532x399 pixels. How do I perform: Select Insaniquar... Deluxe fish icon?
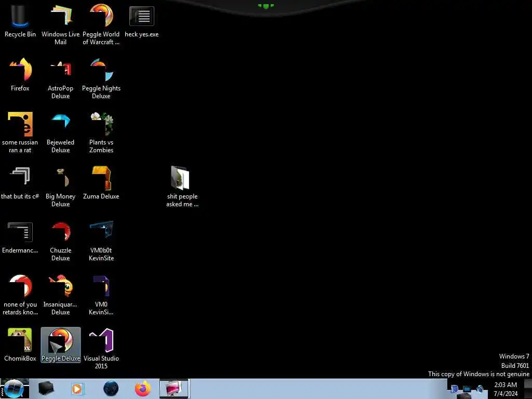tap(60, 294)
